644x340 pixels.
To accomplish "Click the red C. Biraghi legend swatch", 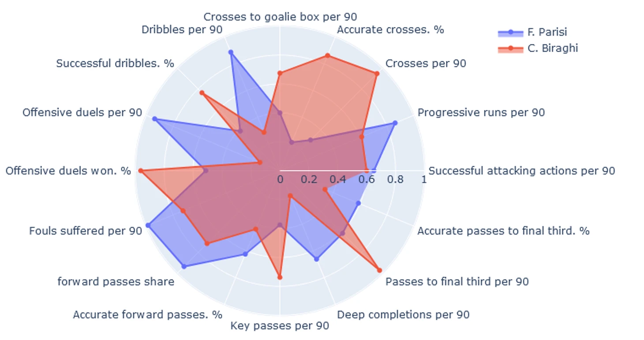I will (x=510, y=48).
